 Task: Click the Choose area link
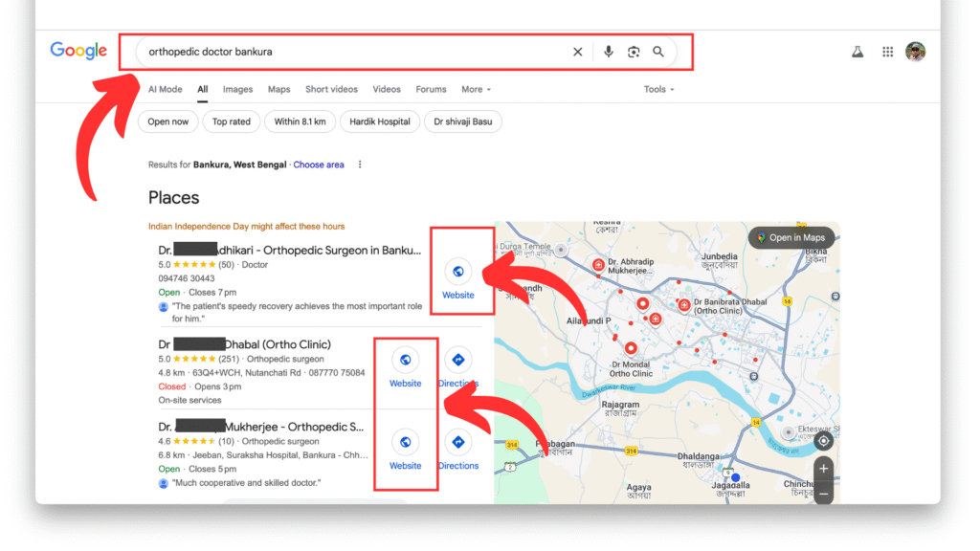[x=319, y=165]
